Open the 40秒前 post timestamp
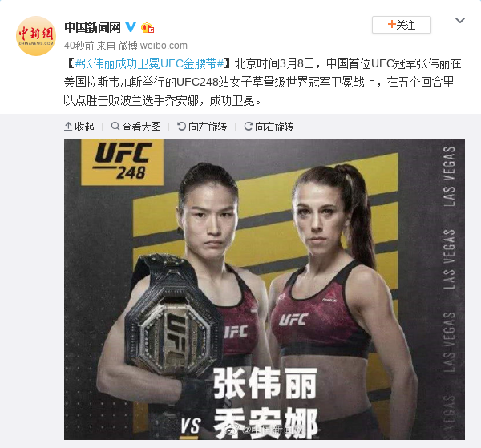 coord(79,46)
